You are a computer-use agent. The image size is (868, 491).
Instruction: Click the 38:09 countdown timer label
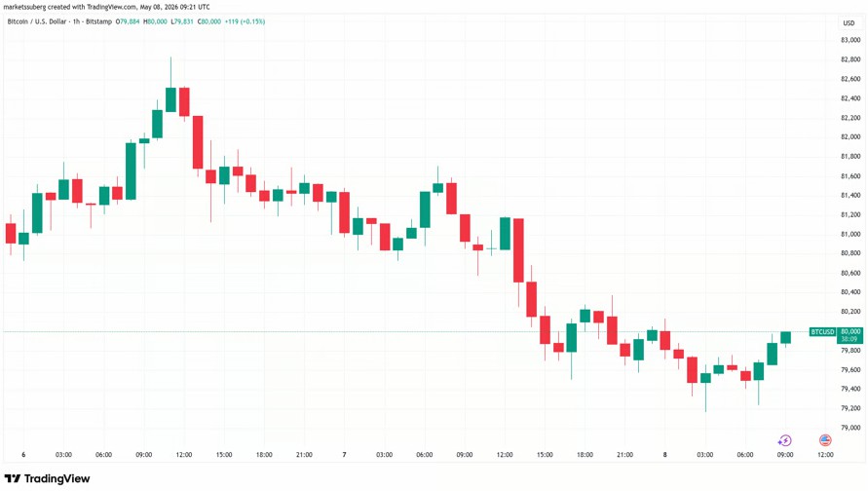tap(849, 339)
